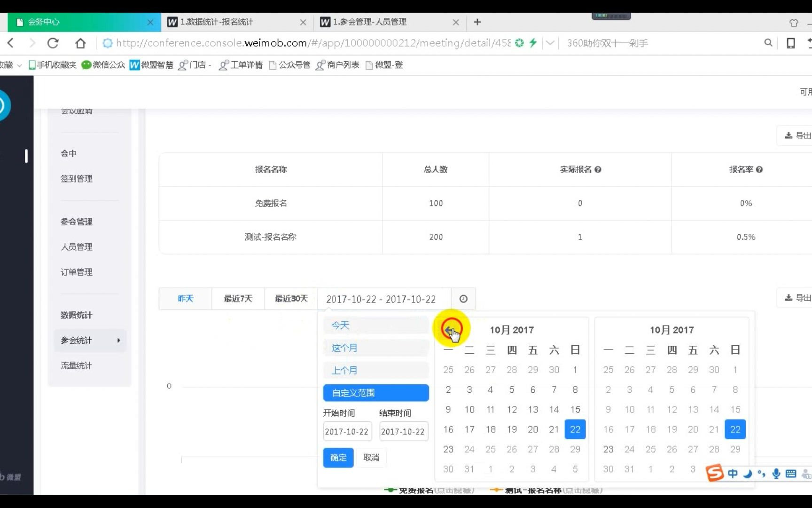
Task: Click the clock icon beside date range
Action: pos(463,299)
